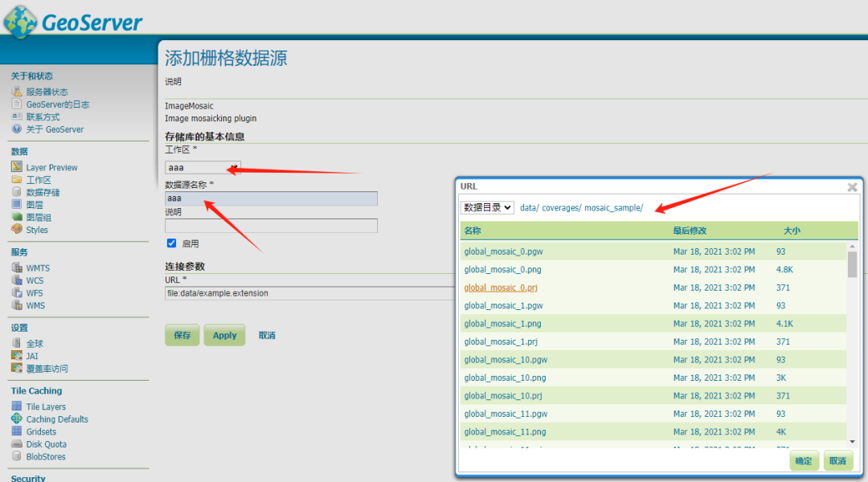The width and height of the screenshot is (868, 482).
Task: Click the 数据源名称 input field
Action: 272,198
